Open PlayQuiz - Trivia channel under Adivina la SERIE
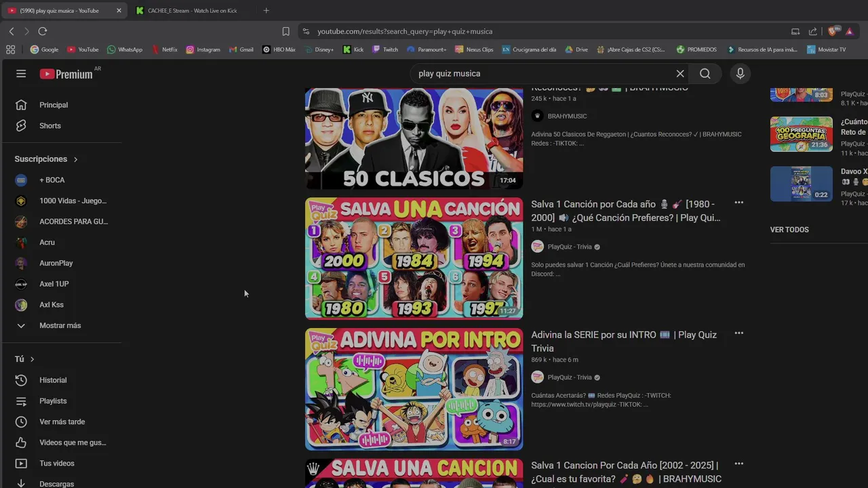 [570, 378]
